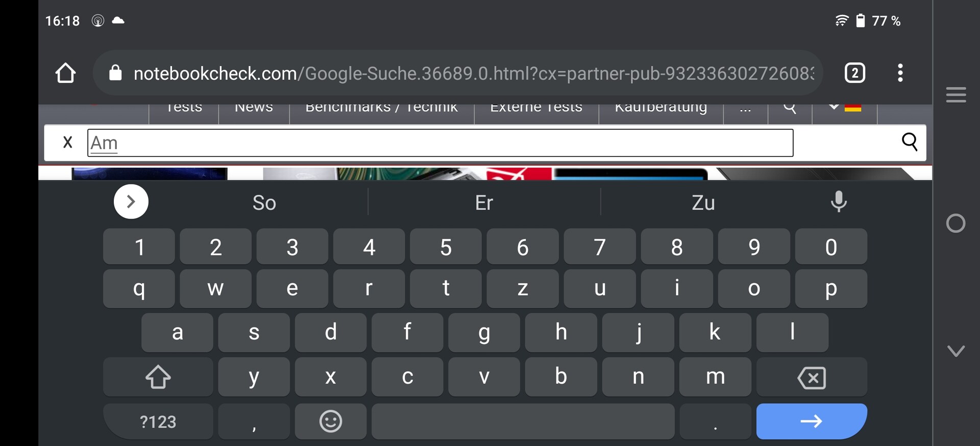
Task: Tap the browser home icon
Action: (65, 73)
